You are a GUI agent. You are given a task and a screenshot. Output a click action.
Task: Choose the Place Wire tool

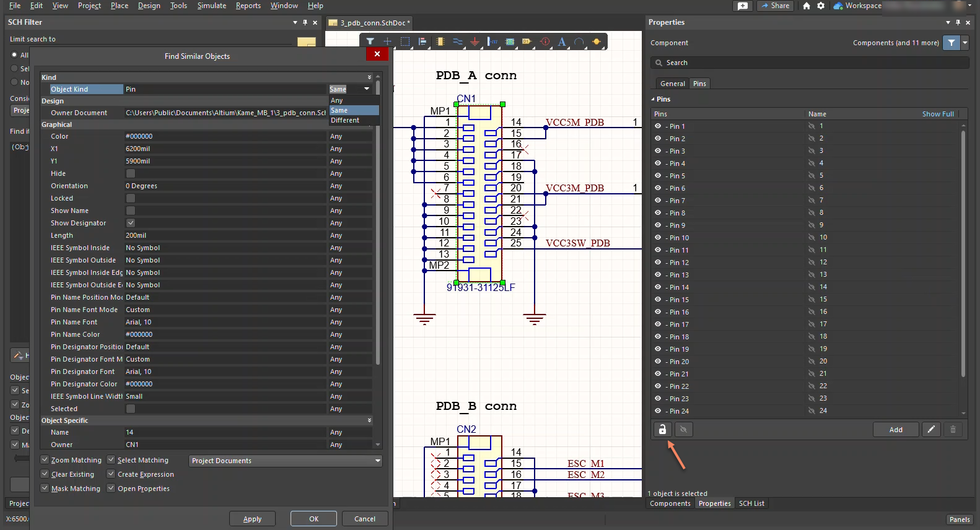pyautogui.click(x=457, y=41)
